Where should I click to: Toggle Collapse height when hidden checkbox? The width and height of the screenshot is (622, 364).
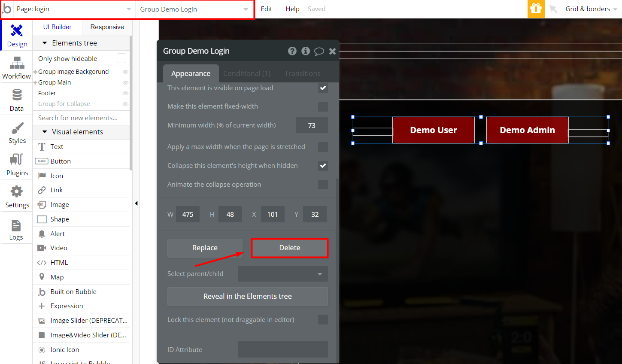tap(323, 166)
